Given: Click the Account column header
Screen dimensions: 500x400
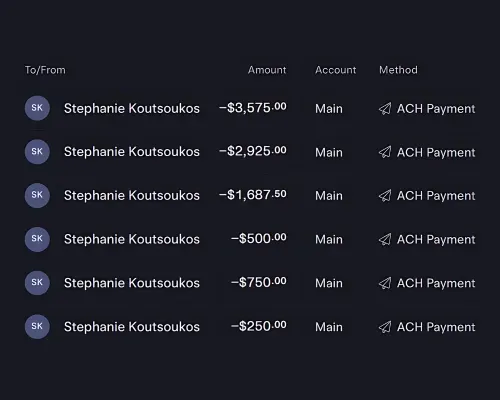Looking at the screenshot, I should coord(336,70).
